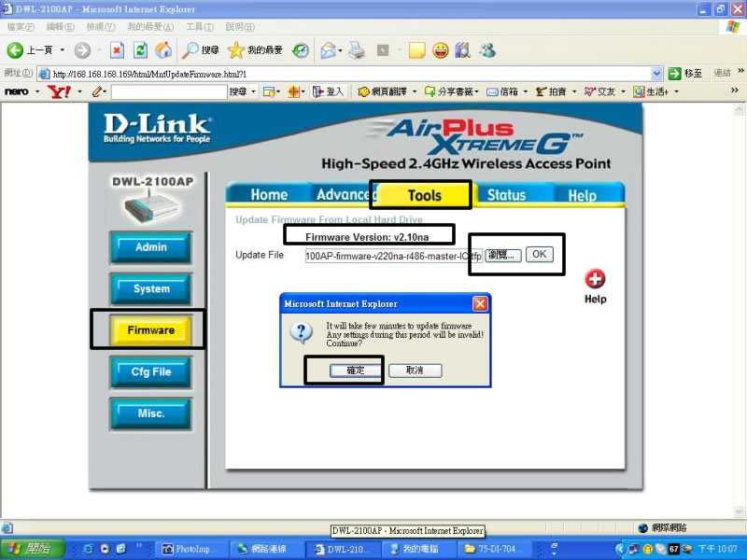Open the 工具(T) menu
The height and width of the screenshot is (560, 747).
point(200,27)
